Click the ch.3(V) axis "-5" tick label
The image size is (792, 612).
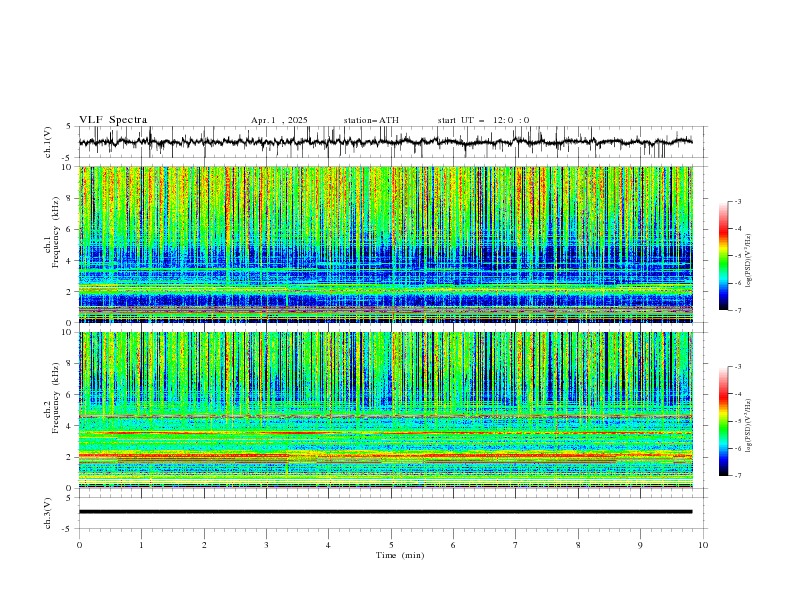pos(67,529)
